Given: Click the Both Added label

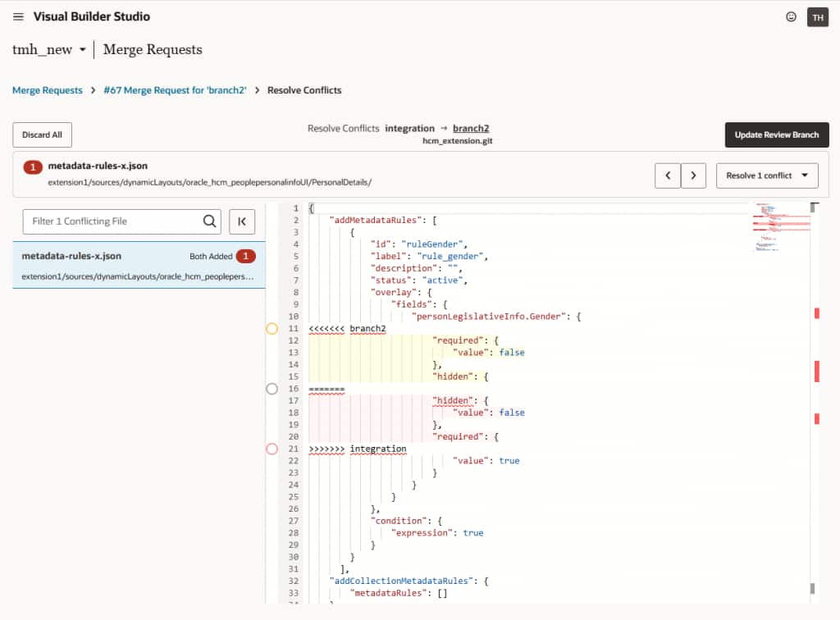Looking at the screenshot, I should [x=211, y=257].
